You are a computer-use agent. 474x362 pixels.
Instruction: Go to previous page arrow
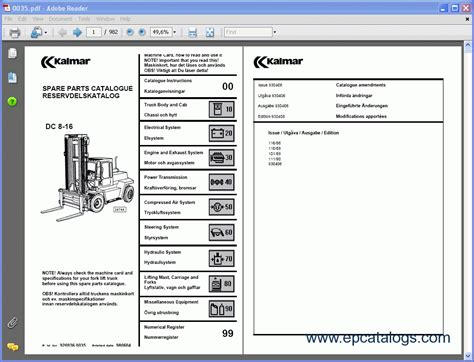62,32
